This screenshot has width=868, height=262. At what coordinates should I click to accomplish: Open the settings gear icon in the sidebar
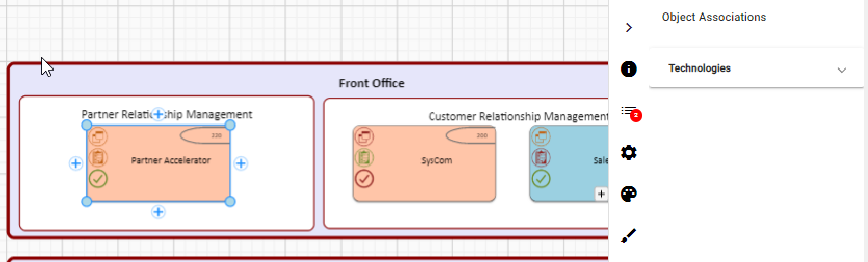click(x=628, y=153)
